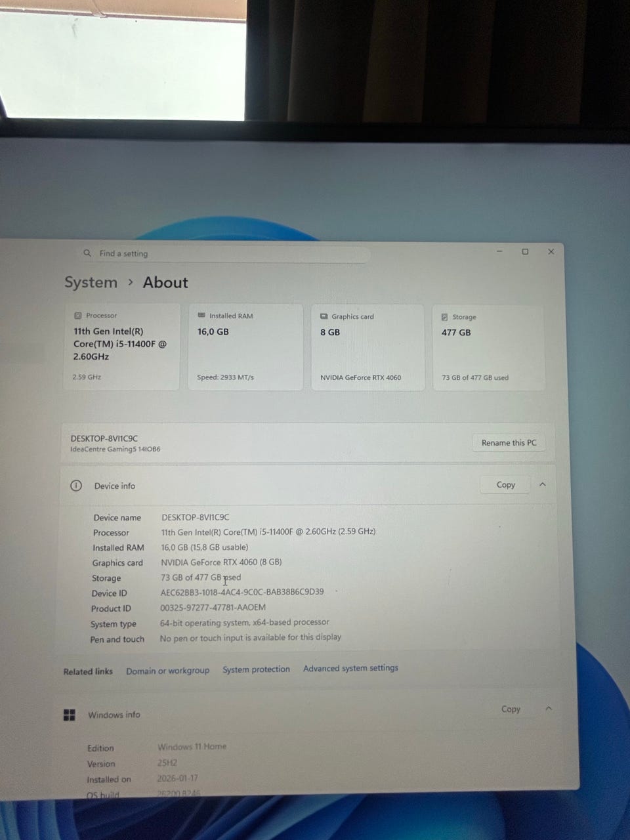This screenshot has width=630, height=840.
Task: Copy the Windows info details
Action: pos(511,709)
